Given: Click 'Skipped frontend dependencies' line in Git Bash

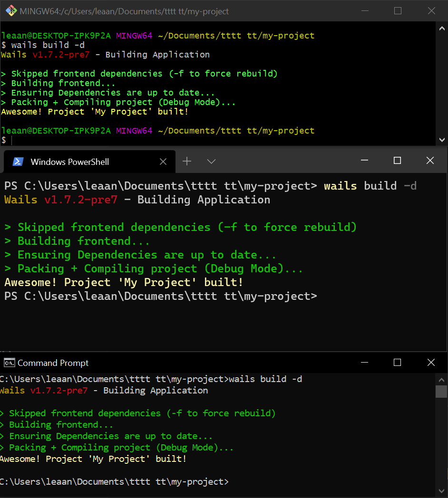Looking at the screenshot, I should 139,74.
